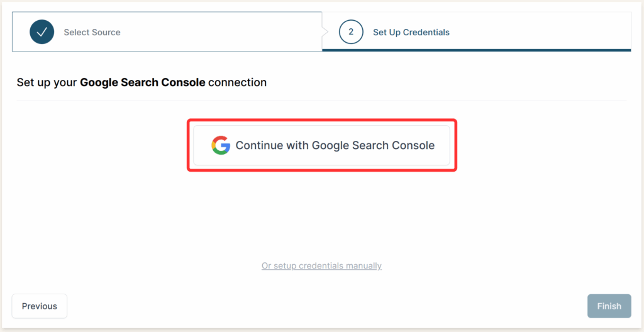The width and height of the screenshot is (644, 332).
Task: Click the Previous button
Action: click(x=40, y=306)
